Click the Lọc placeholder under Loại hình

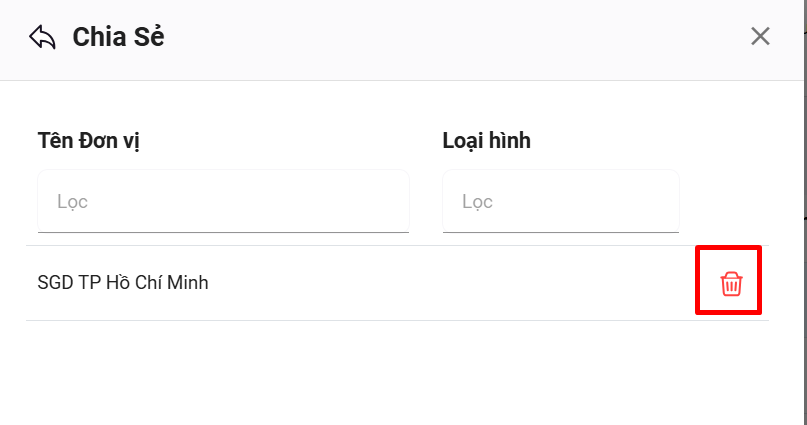[478, 202]
